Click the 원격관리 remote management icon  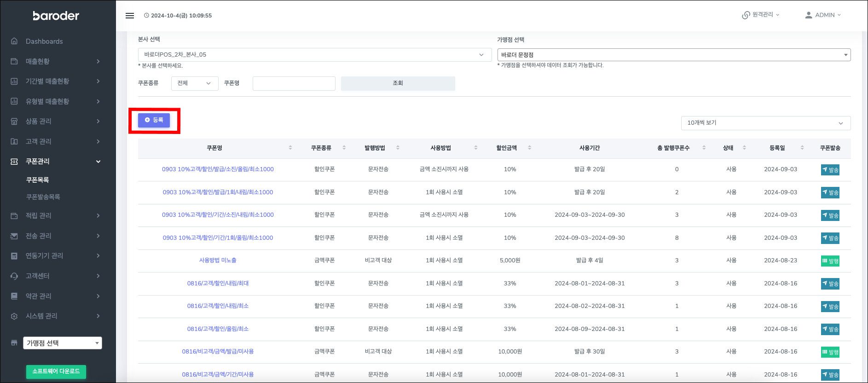point(746,15)
